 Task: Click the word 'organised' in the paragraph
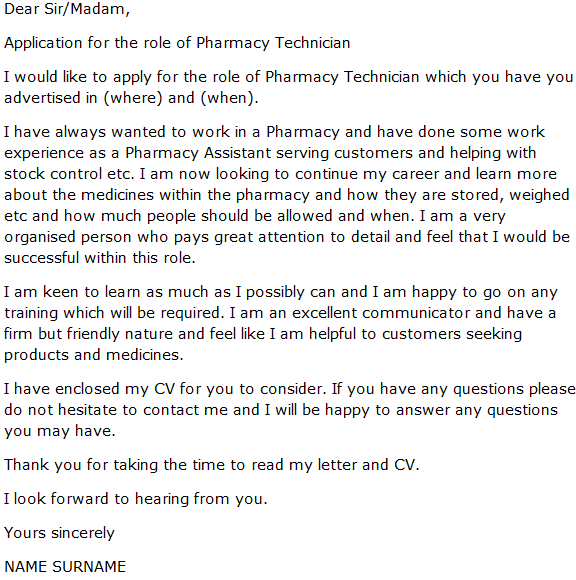pos(40,237)
